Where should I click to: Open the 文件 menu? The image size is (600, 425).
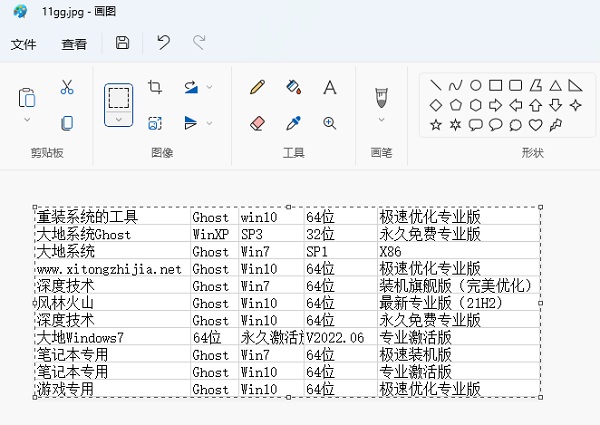tap(23, 44)
